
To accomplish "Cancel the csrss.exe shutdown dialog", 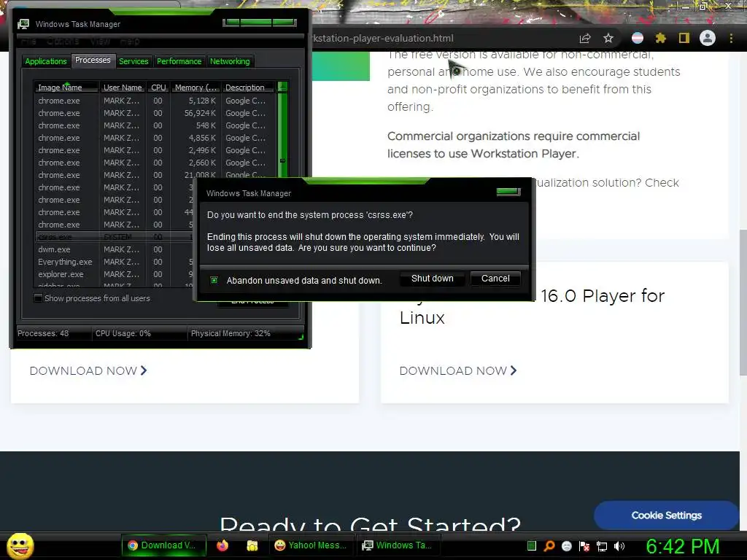I will point(495,279).
